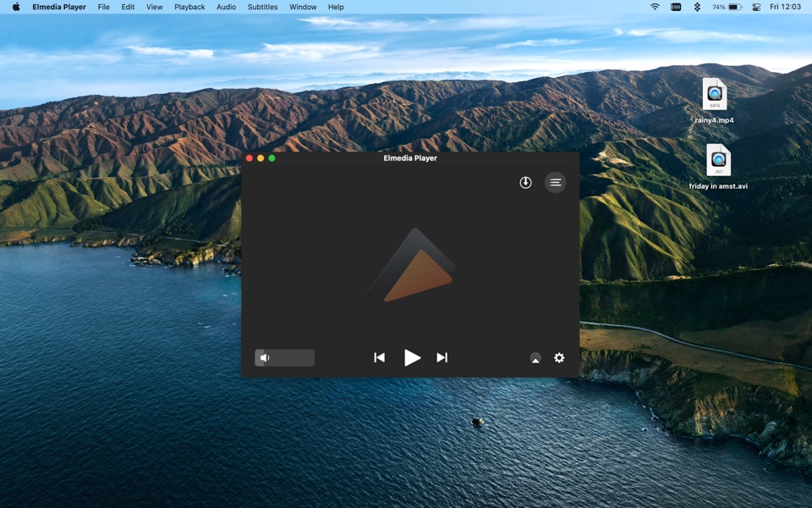
Task: Expand the Audio menu
Action: [x=226, y=7]
